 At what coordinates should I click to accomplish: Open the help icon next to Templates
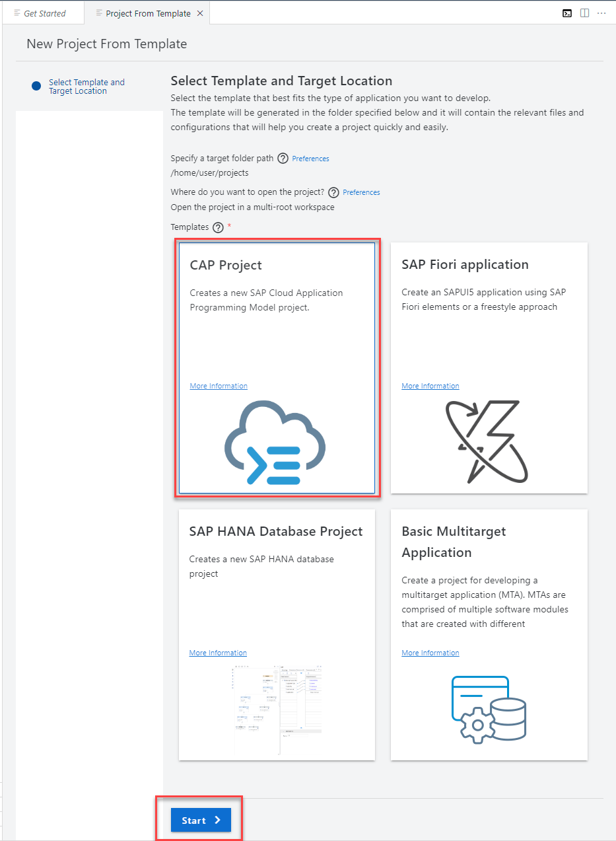click(x=218, y=227)
